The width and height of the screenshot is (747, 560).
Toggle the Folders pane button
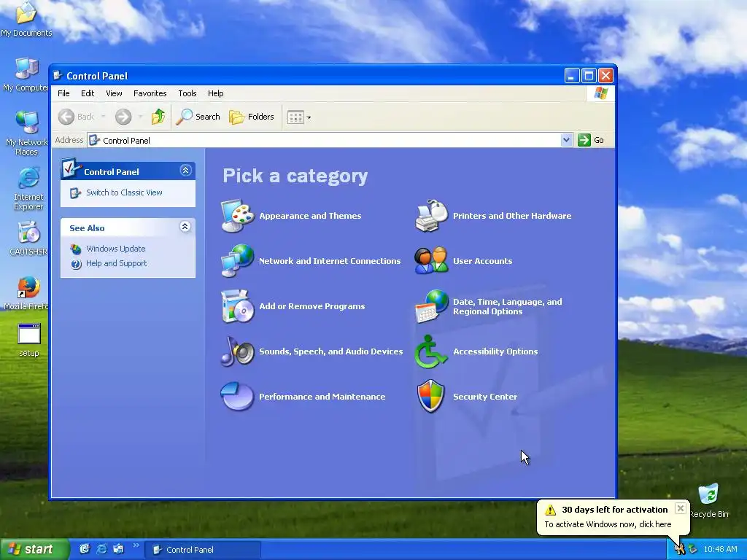(252, 117)
